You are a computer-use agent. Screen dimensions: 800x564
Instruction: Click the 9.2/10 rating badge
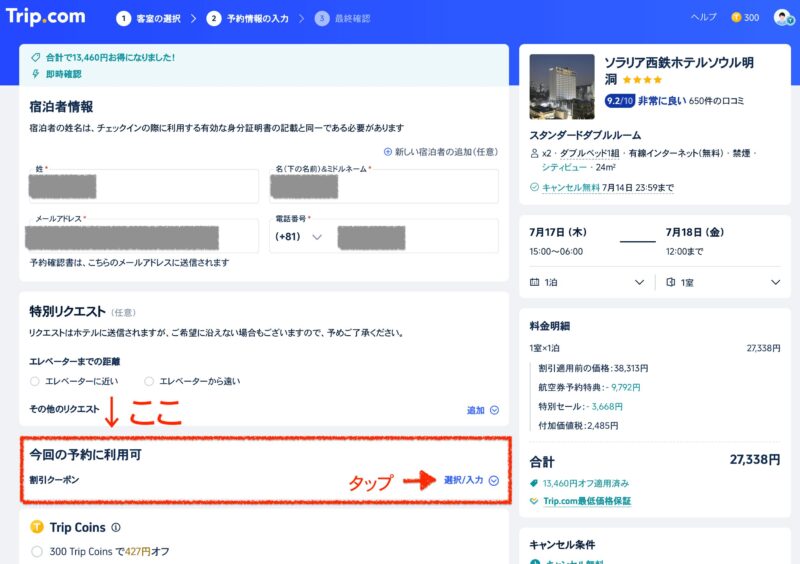click(619, 101)
